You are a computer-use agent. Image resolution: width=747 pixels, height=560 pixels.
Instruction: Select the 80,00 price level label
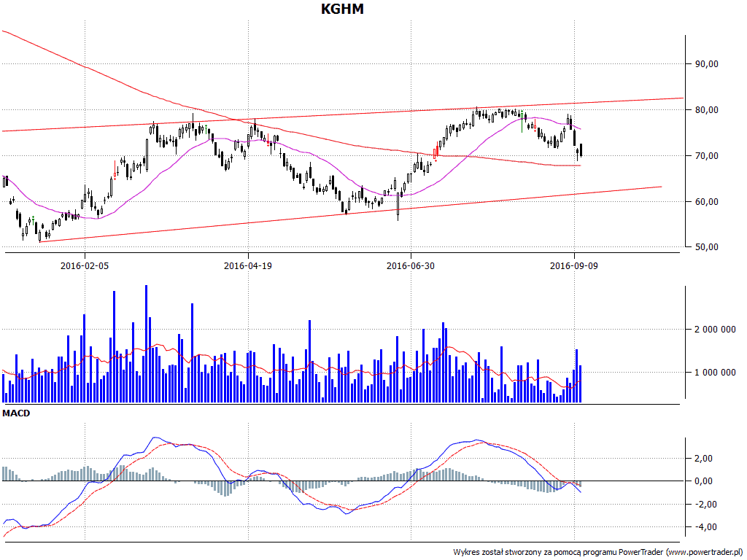[x=705, y=110]
